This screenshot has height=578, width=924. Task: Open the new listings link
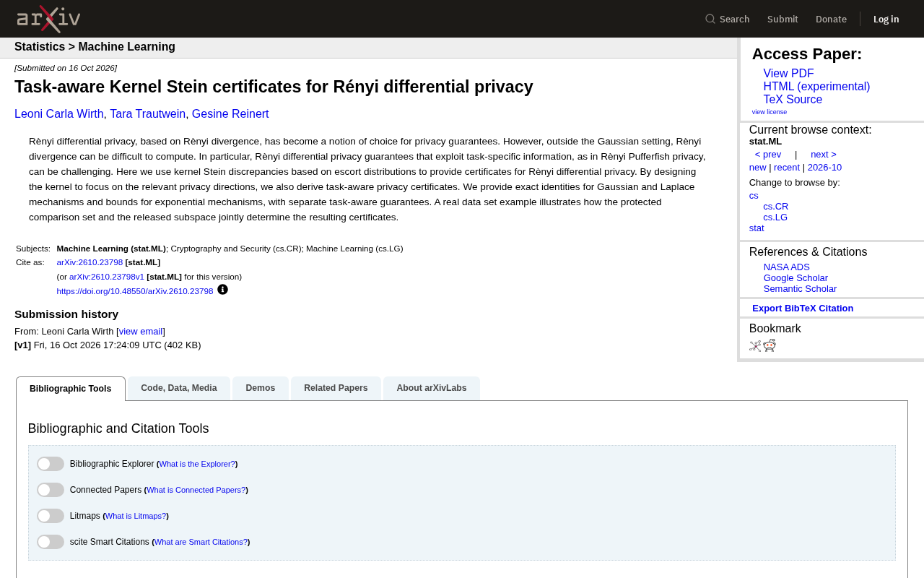point(758,168)
